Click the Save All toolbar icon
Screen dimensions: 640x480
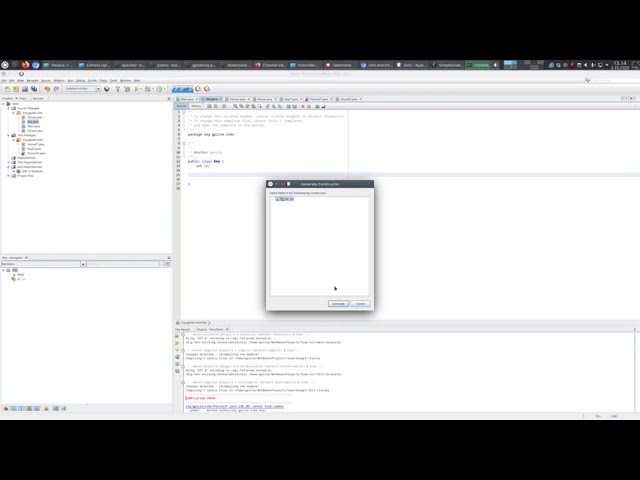click(x=34, y=89)
